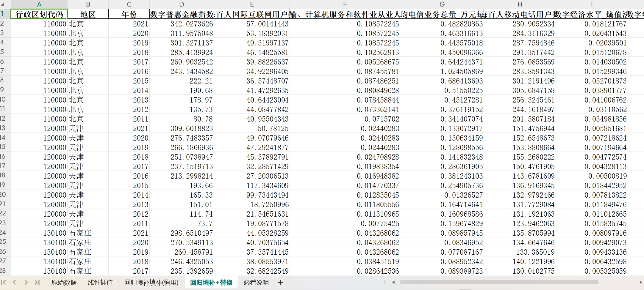Screen dimensions: 644x290
Task: Click the cell with value 140.1221996
Action: [520, 261]
